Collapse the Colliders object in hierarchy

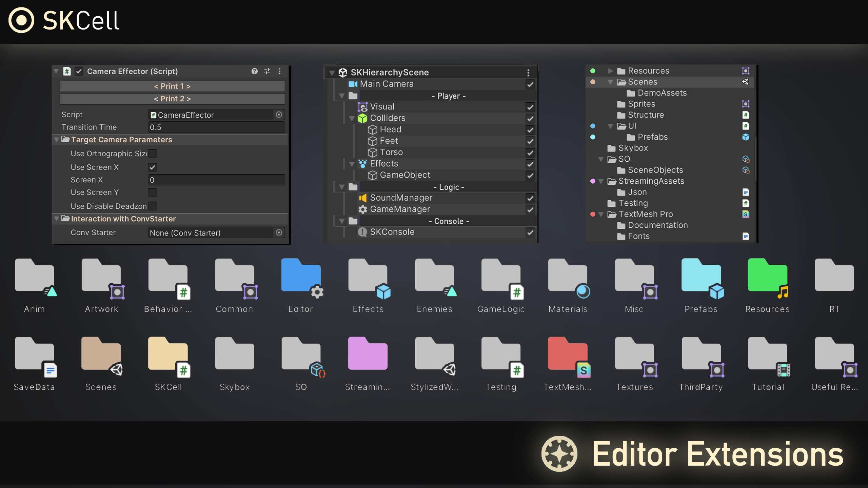(352, 118)
